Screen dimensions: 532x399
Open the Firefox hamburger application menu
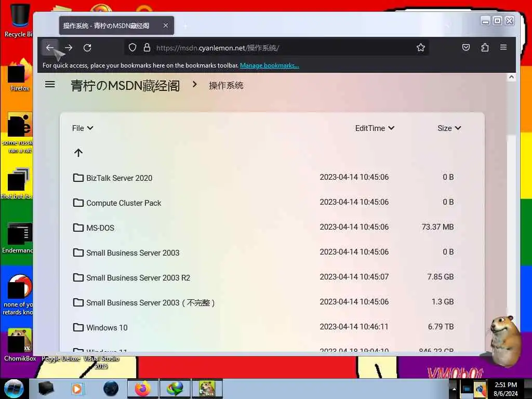[x=503, y=47]
